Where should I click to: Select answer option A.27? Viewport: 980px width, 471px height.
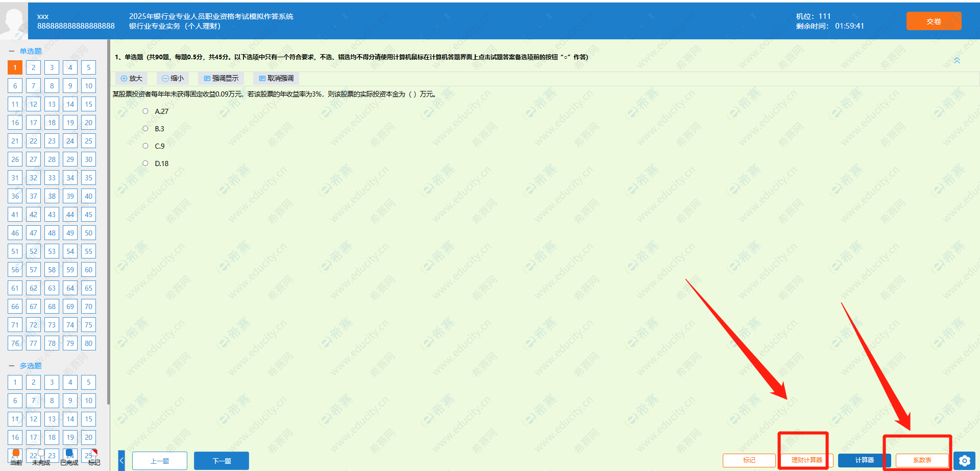(x=145, y=111)
